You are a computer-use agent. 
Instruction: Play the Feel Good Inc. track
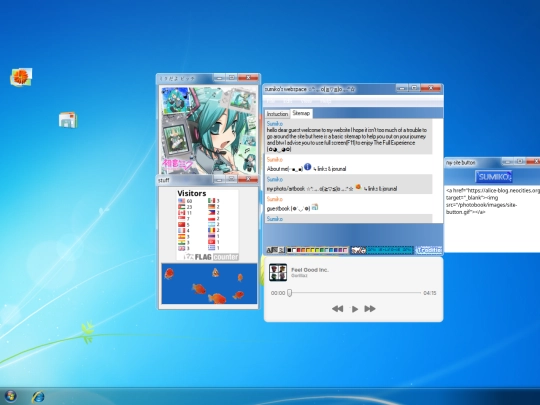pos(354,309)
